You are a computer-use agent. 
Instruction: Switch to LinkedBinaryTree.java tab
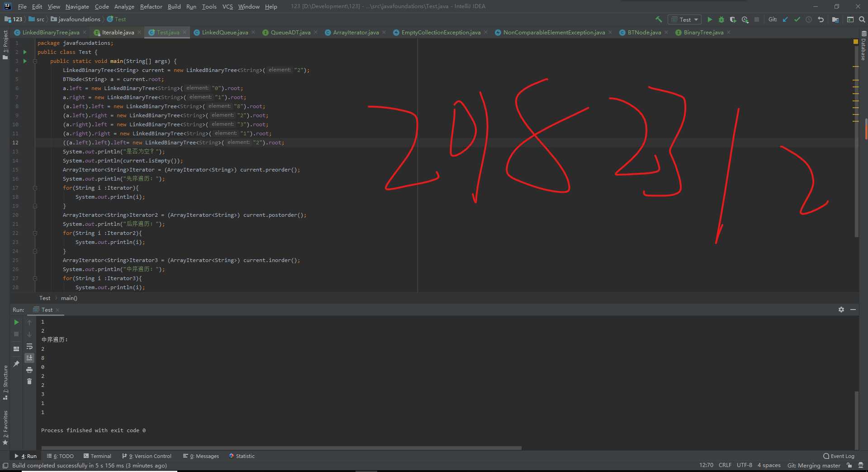coord(51,33)
